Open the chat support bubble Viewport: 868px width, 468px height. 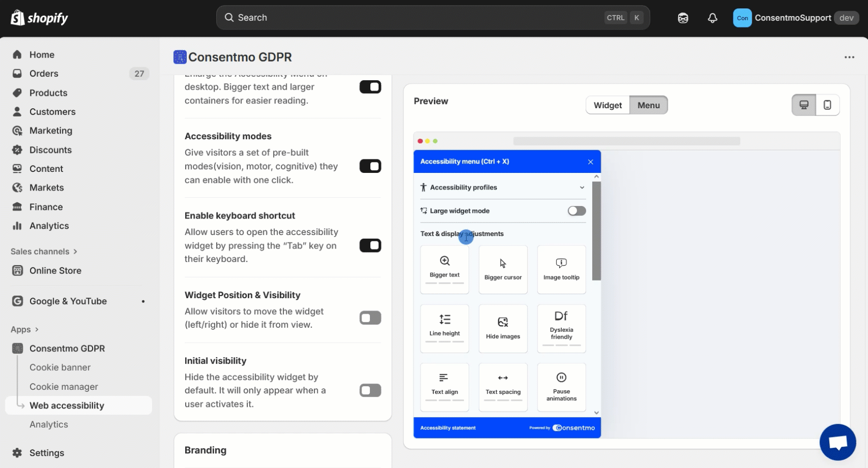point(837,442)
